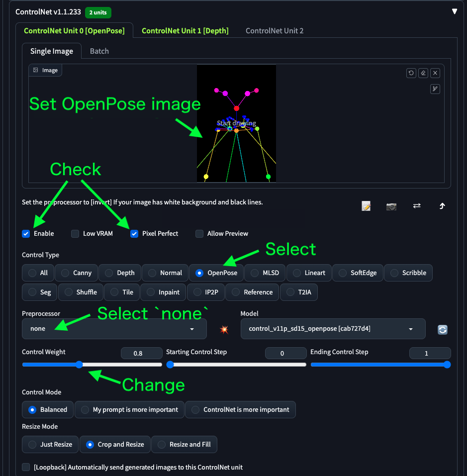Screen dimensions: 467x476
Task: Check the Low VRAM checkbox
Action: pos(75,234)
